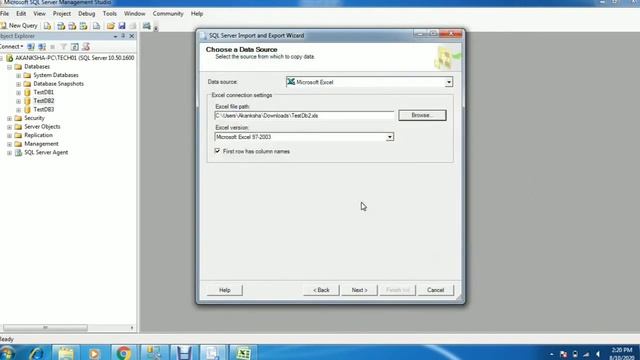Viewport: 640px width, 360px height.
Task: Expand the Database Snapshots folder
Action: 18,84
